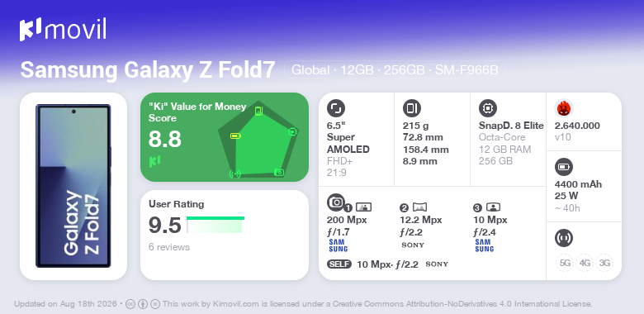Image resolution: width=644 pixels, height=314 pixels.
Task: Click the main camera icon
Action: tap(335, 202)
